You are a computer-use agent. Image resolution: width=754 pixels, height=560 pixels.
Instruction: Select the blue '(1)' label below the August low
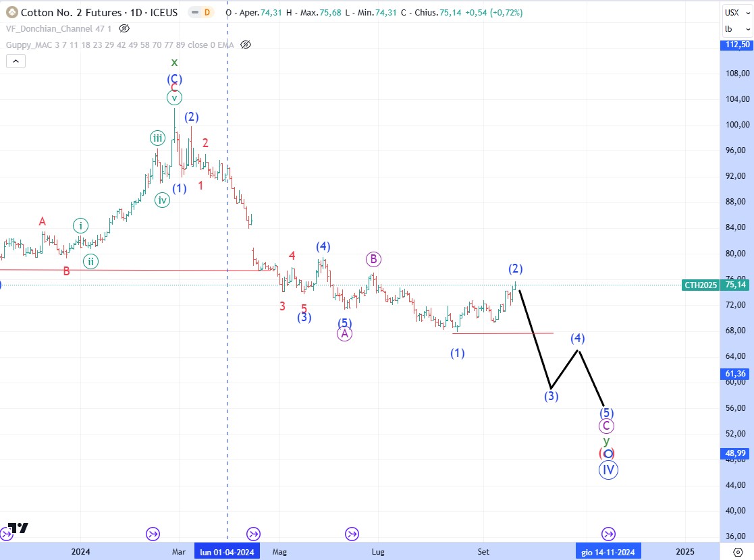point(457,354)
